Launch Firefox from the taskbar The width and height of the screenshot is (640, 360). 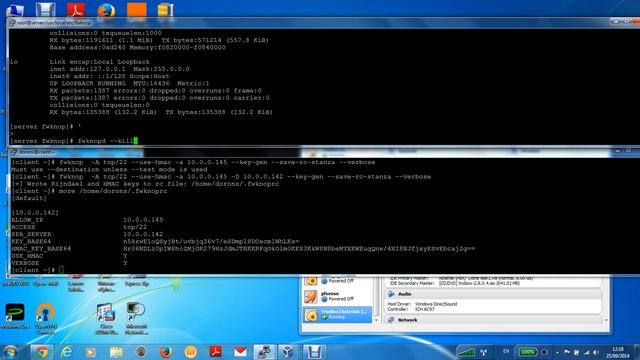tap(166, 352)
